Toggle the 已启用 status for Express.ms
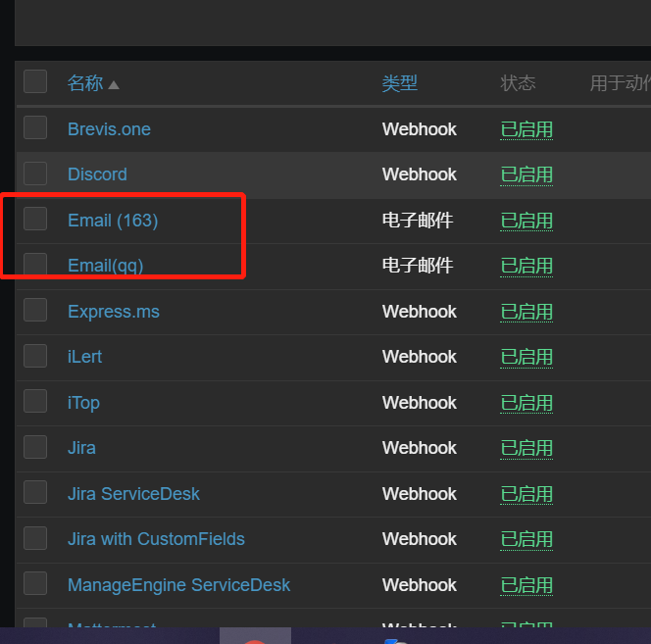The height and width of the screenshot is (644, 651). tap(526, 312)
